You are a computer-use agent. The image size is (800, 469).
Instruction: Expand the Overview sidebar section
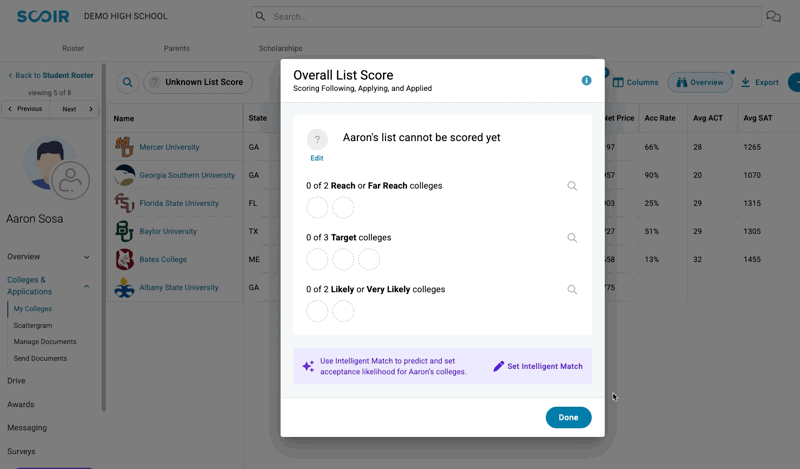coord(48,257)
